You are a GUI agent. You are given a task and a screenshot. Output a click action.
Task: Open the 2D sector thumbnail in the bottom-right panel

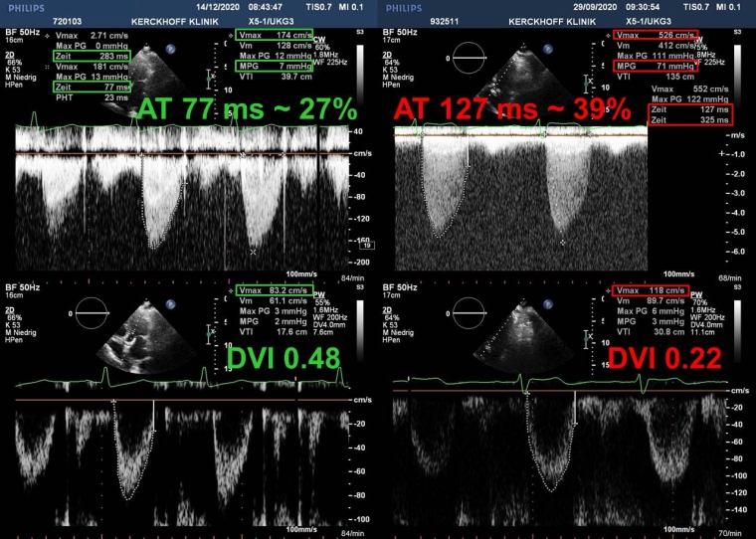[524, 337]
